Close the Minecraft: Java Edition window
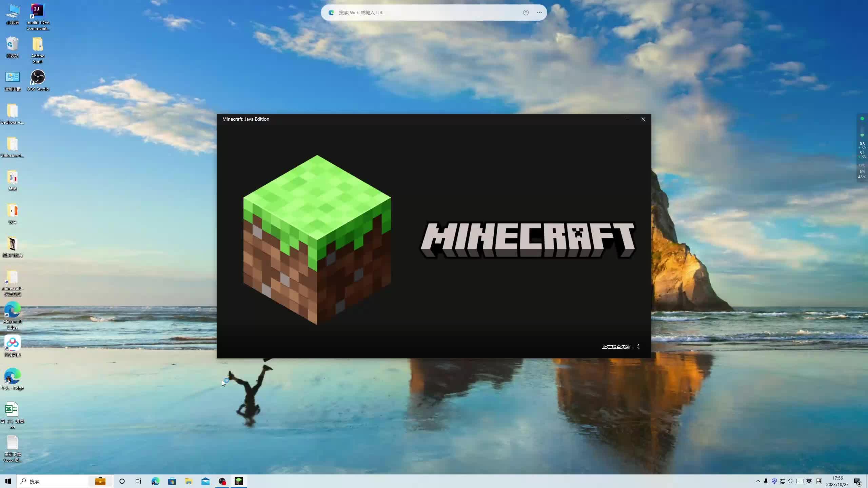The image size is (868, 488). pos(643,119)
